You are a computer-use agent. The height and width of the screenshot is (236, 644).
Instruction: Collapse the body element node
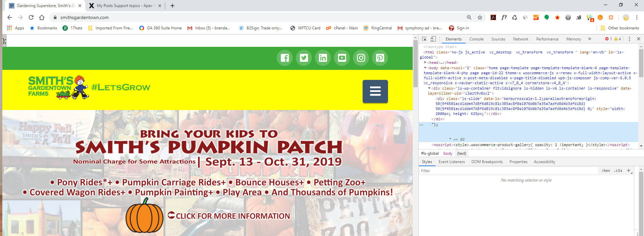click(x=425, y=68)
